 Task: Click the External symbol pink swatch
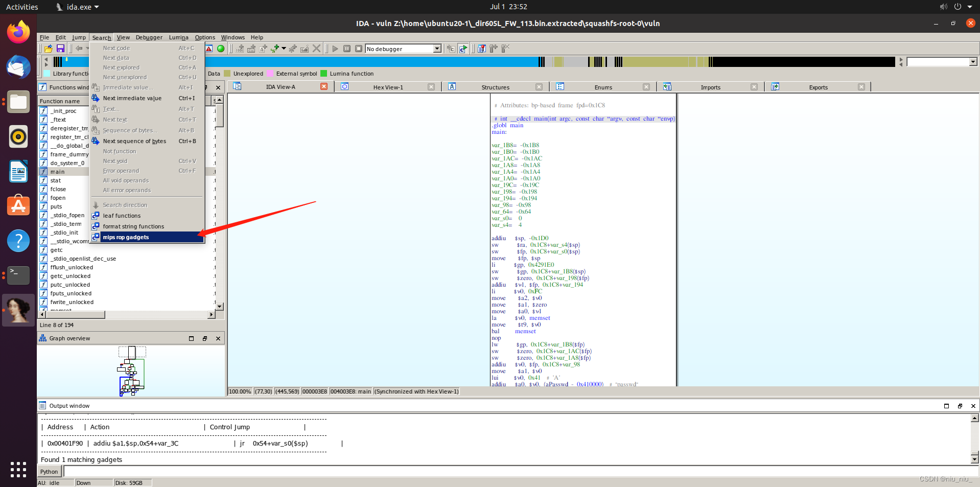point(270,74)
